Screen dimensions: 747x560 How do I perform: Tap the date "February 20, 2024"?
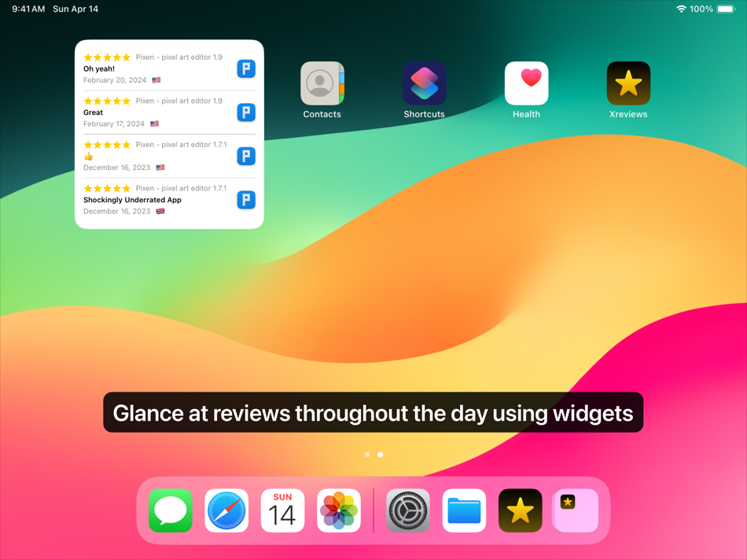tap(115, 80)
